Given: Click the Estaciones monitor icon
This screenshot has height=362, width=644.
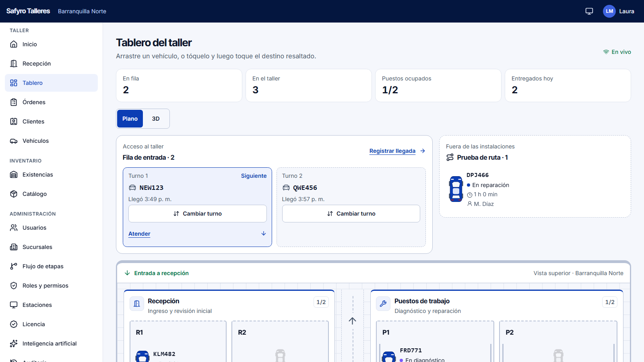Looking at the screenshot, I should (x=14, y=305).
